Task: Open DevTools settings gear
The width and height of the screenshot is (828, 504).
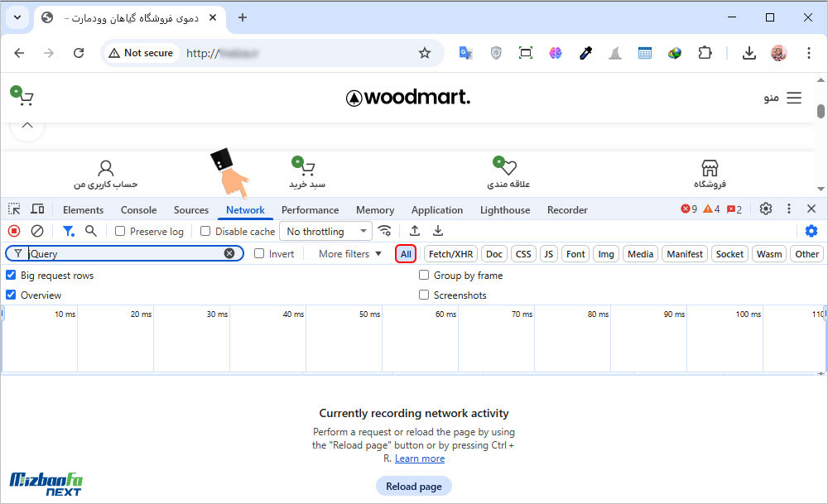Action: [766, 209]
